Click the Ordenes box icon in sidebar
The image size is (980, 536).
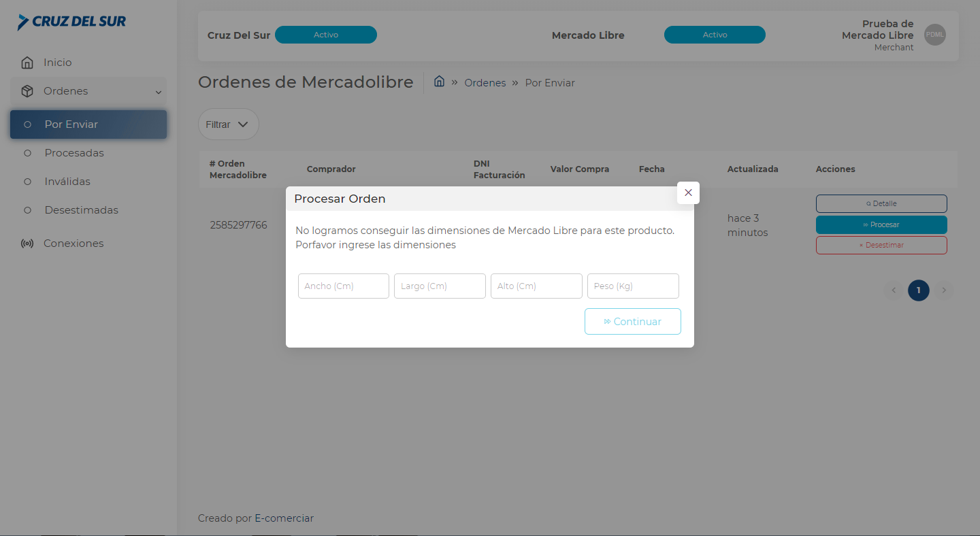(x=27, y=91)
